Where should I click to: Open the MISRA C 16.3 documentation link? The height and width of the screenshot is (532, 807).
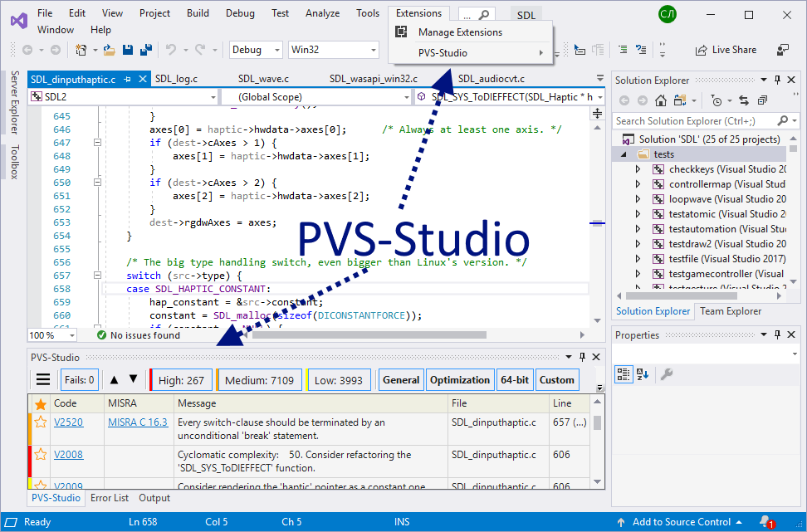(137, 422)
